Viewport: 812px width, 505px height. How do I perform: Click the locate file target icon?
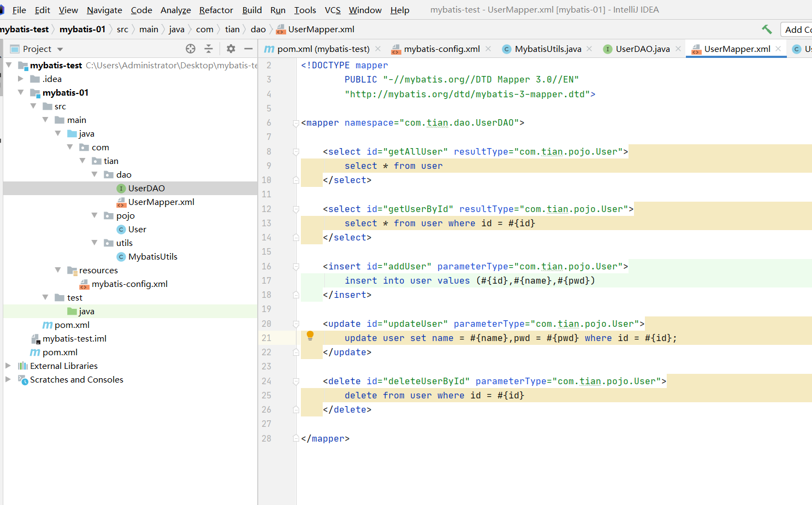tap(191, 49)
